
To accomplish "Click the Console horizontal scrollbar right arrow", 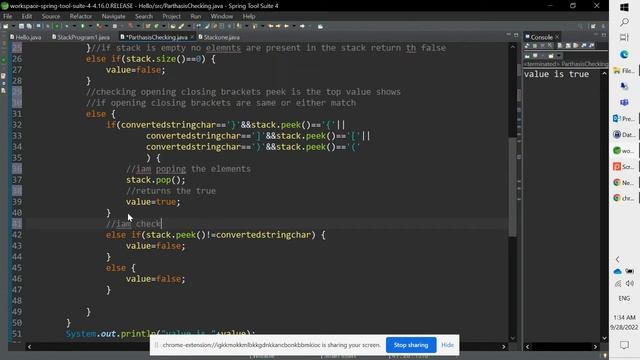I will click(x=596, y=347).
